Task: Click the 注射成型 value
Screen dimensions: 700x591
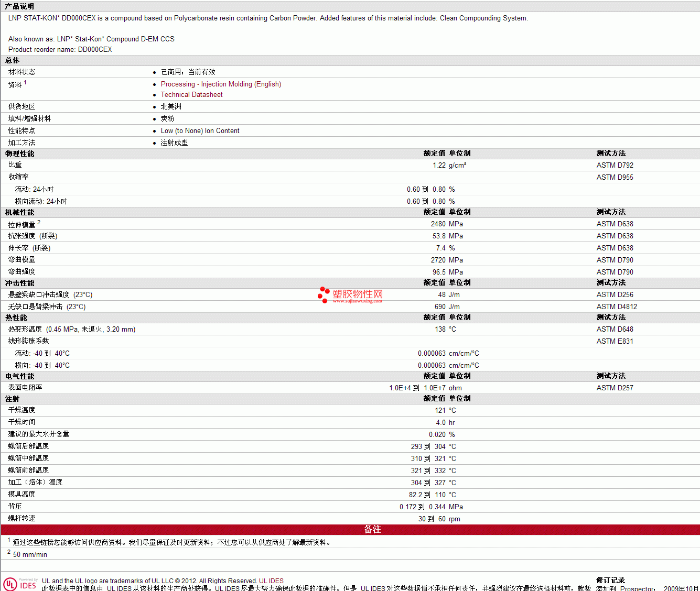Action: coord(174,143)
